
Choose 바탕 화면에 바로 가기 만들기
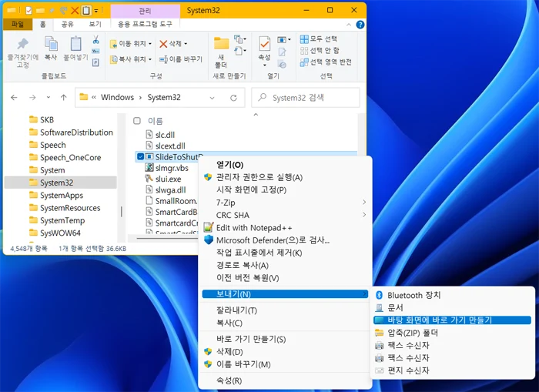point(453,320)
